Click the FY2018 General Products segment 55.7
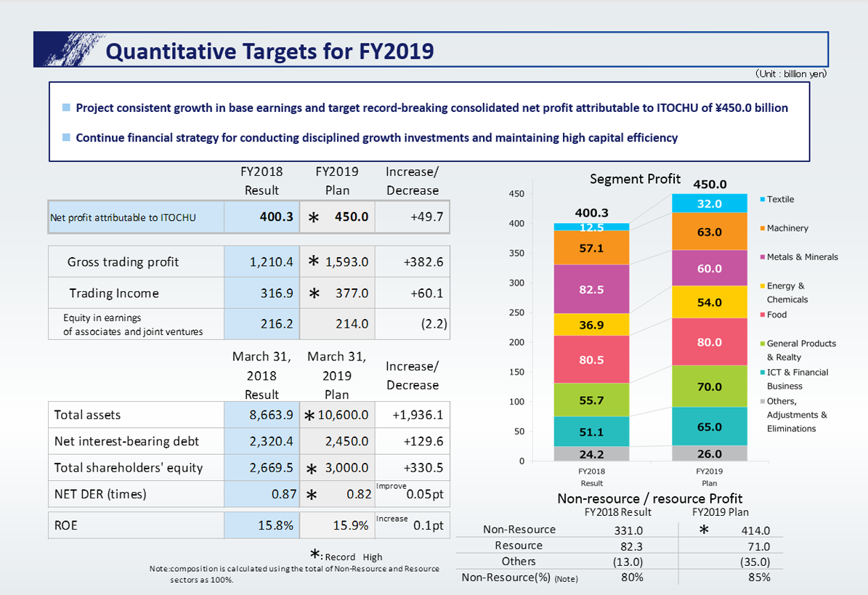 coord(591,400)
